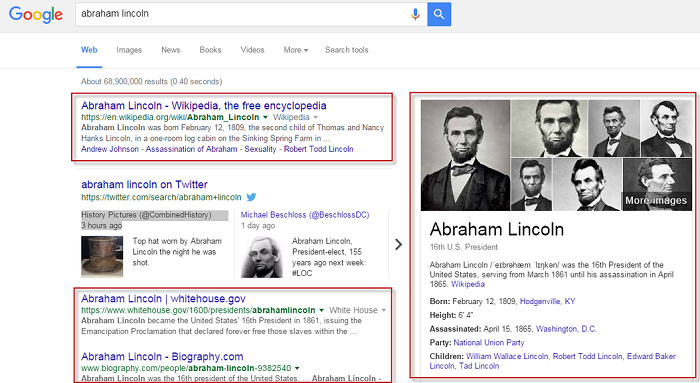Show next tweets with right chevron
Viewport: 700px width, 383px height.
click(399, 244)
